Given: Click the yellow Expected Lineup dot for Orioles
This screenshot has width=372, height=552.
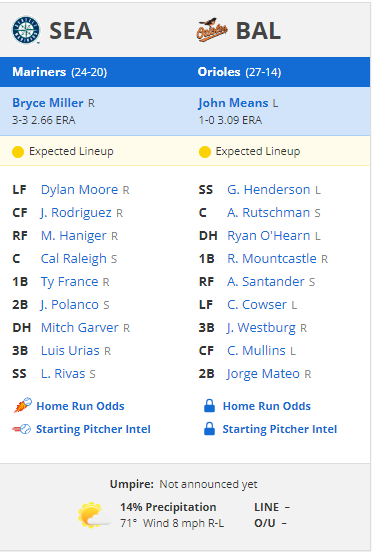Looking at the screenshot, I should (204, 152).
